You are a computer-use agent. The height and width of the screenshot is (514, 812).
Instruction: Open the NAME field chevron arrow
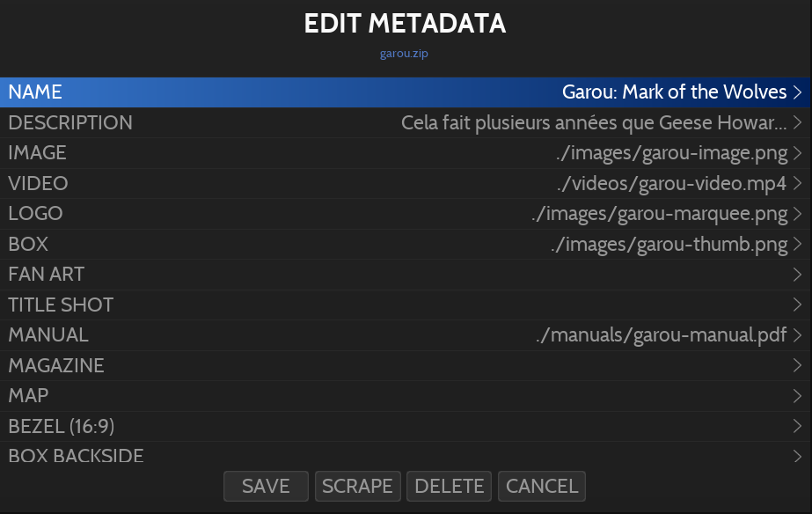797,92
